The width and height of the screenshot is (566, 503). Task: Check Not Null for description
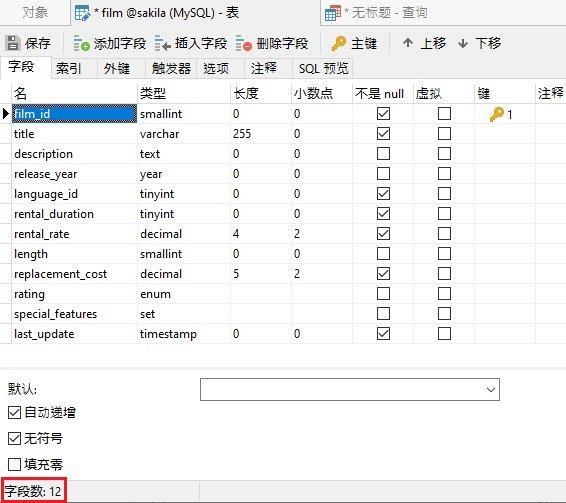pyautogui.click(x=383, y=153)
